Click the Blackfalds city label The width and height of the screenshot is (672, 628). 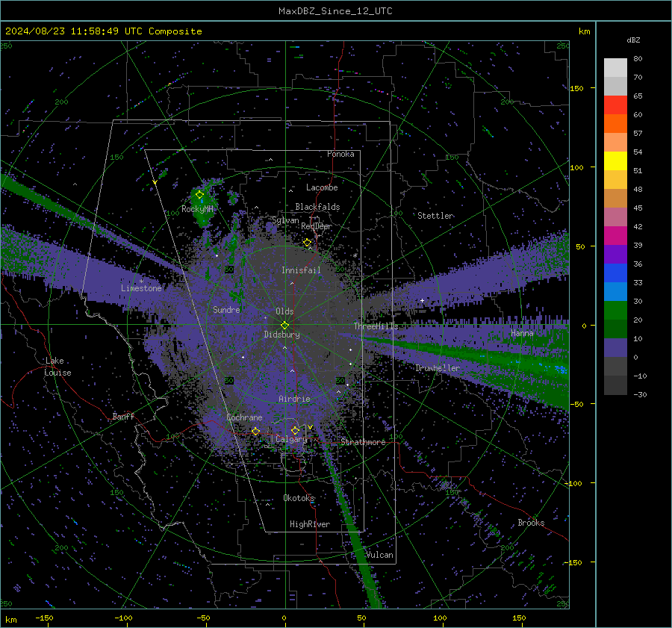pyautogui.click(x=317, y=207)
